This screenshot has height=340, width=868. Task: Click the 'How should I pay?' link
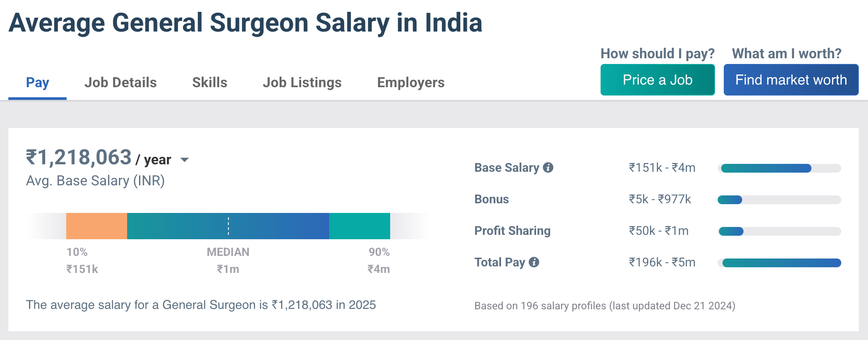[x=657, y=53]
